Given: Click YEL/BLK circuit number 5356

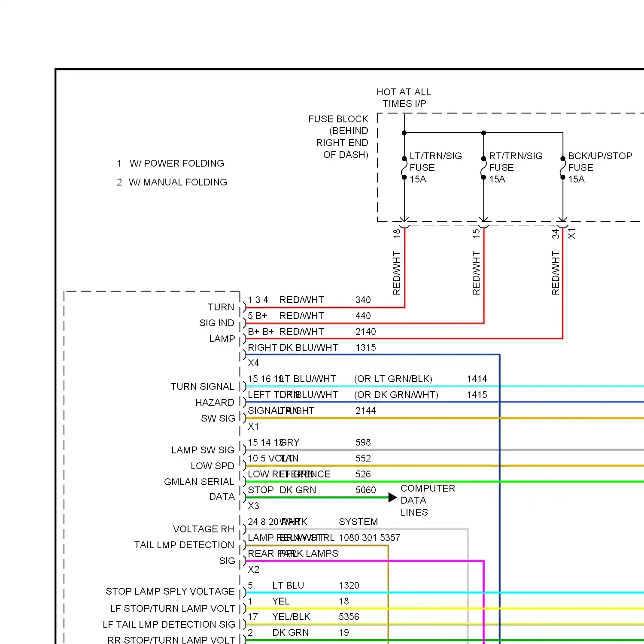Looking at the screenshot, I should click(349, 617).
